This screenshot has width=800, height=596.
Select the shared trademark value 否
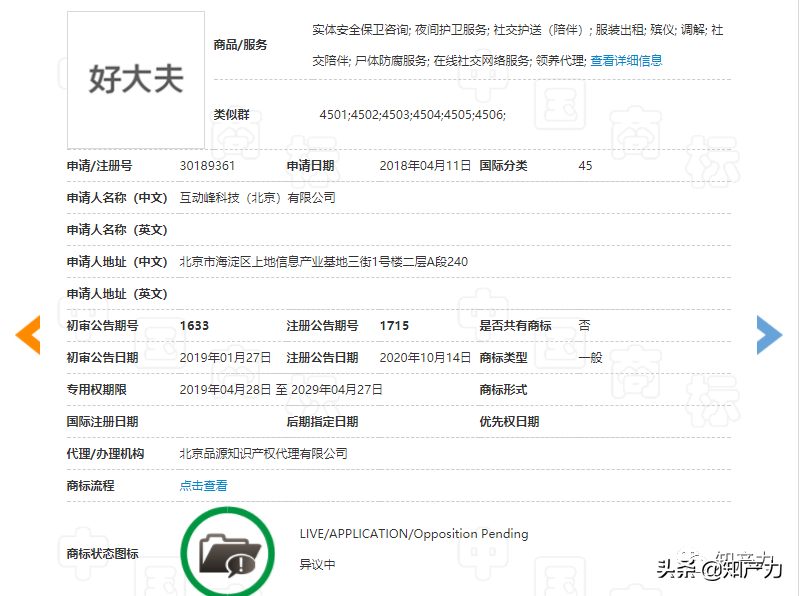(x=585, y=326)
